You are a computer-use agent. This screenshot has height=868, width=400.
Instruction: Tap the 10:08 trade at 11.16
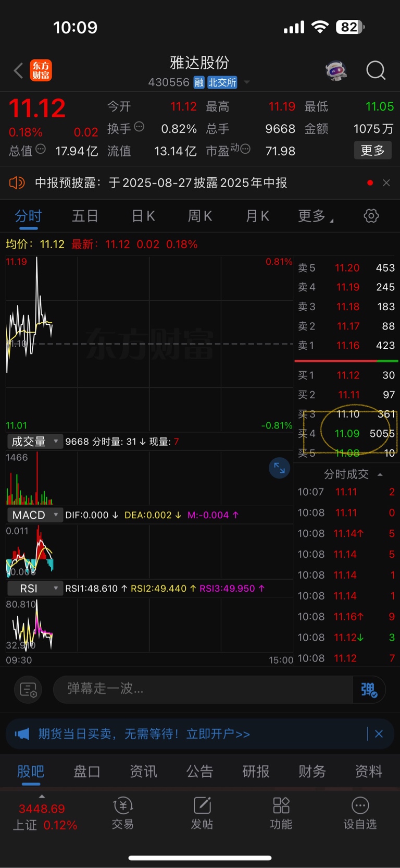[346, 617]
